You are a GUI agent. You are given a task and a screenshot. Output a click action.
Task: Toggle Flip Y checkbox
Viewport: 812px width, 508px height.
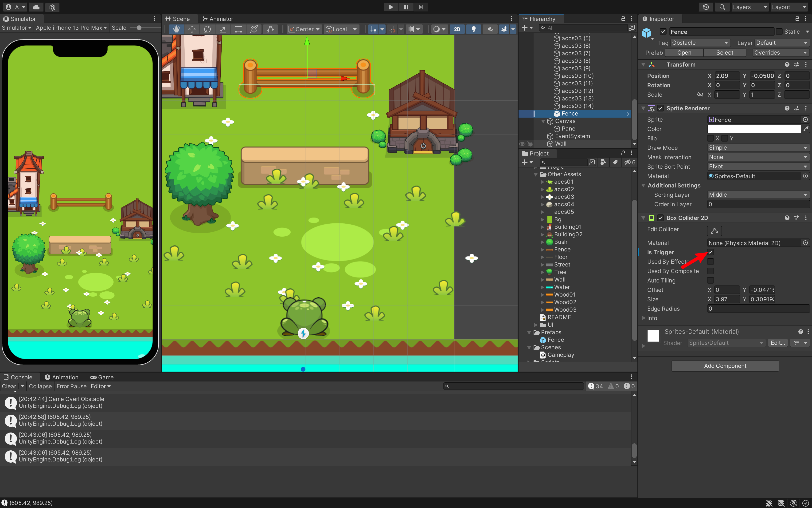pos(724,139)
